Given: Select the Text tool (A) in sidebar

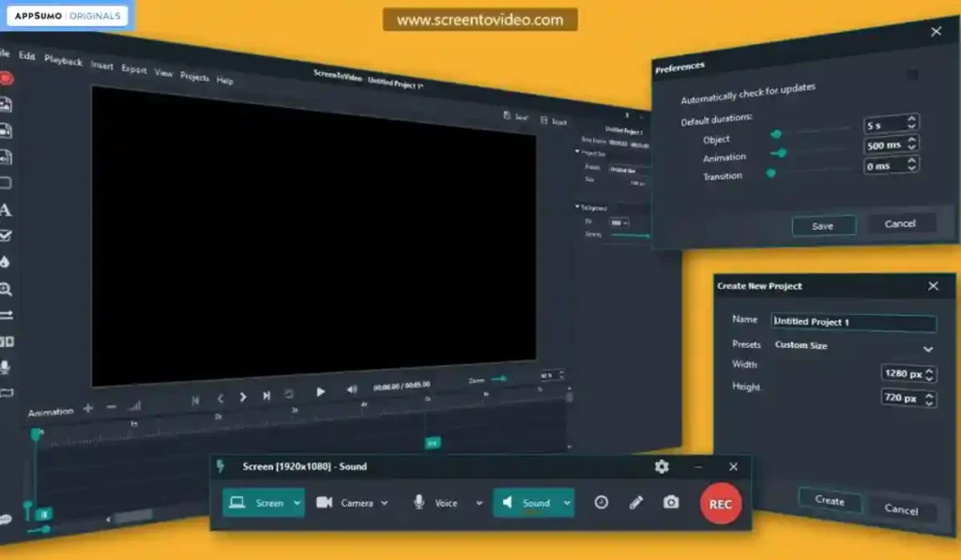Looking at the screenshot, I should [6, 210].
